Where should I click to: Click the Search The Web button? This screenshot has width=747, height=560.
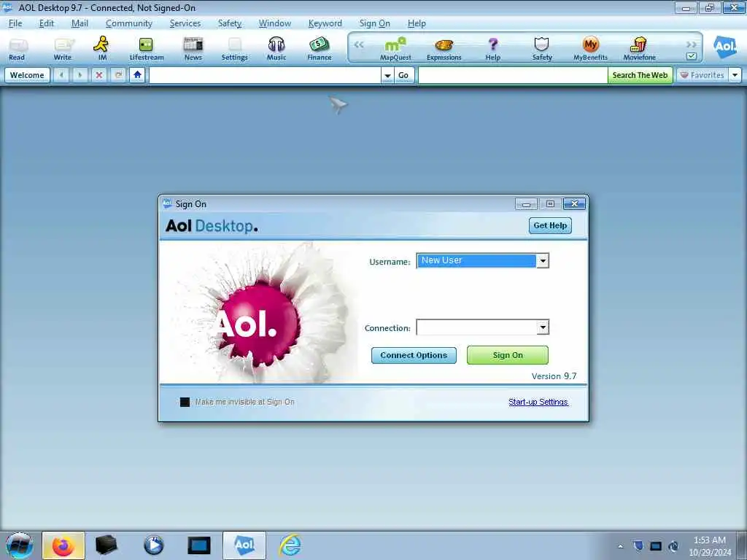(x=640, y=75)
